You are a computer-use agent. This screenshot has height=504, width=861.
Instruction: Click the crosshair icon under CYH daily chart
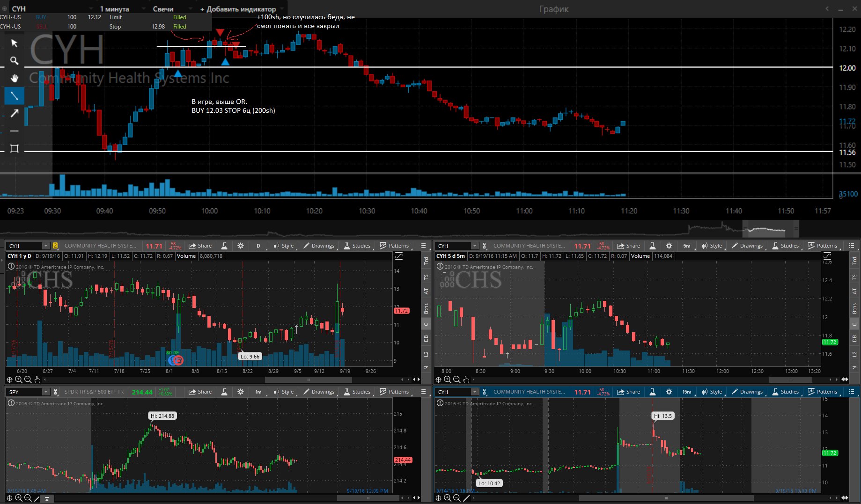pos(9,380)
